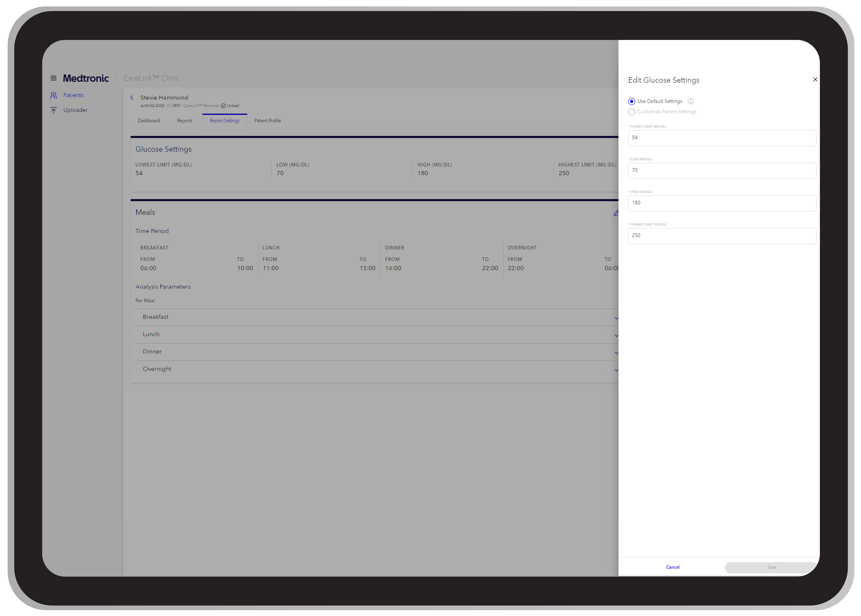Click back chevron beside Stevie Hammond
This screenshot has height=616, width=861.
[x=132, y=98]
